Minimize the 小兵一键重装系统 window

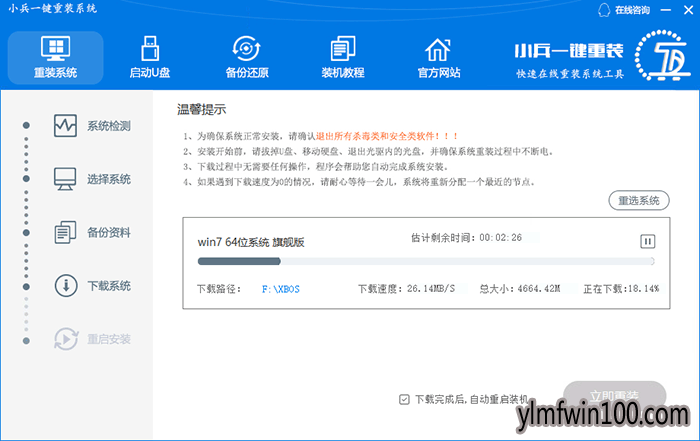click(663, 10)
